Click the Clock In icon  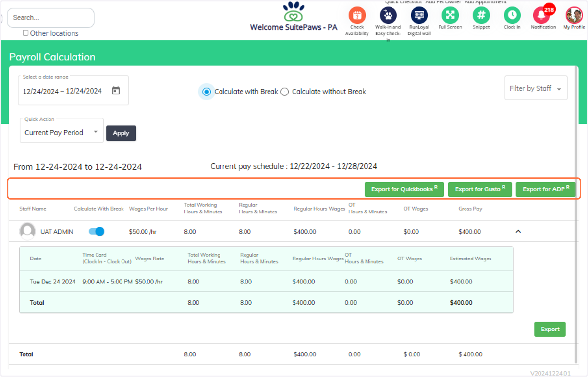tap(512, 15)
